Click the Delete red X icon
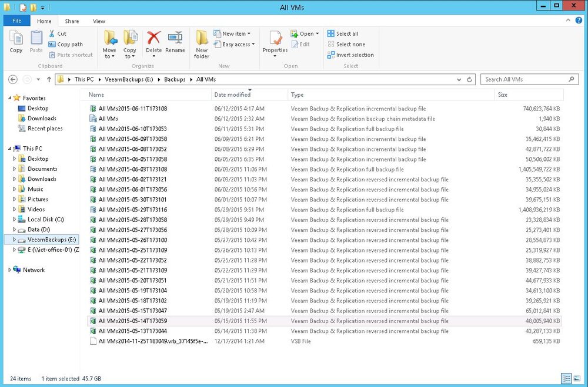Viewport: 588px width, 387px height. pos(153,38)
